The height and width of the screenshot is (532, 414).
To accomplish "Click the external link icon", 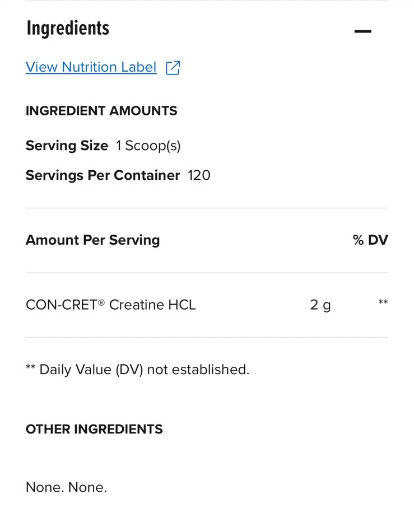I will 173,68.
